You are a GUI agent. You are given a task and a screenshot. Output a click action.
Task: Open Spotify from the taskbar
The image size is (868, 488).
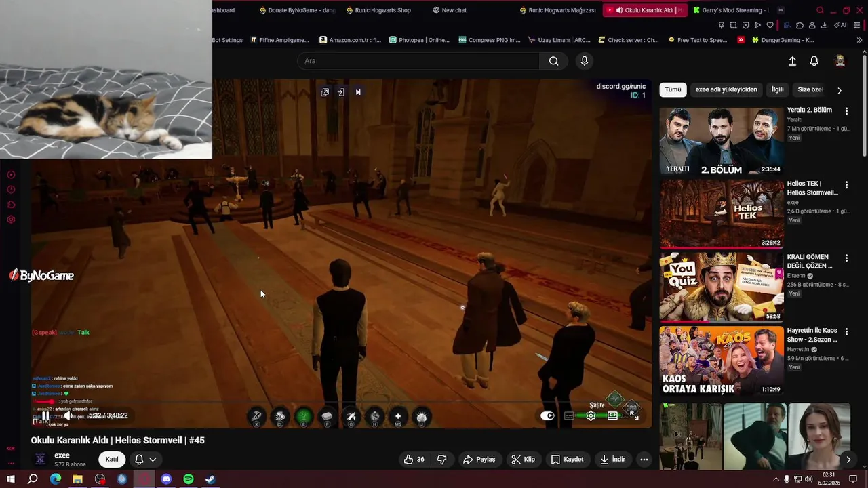pos(189,479)
